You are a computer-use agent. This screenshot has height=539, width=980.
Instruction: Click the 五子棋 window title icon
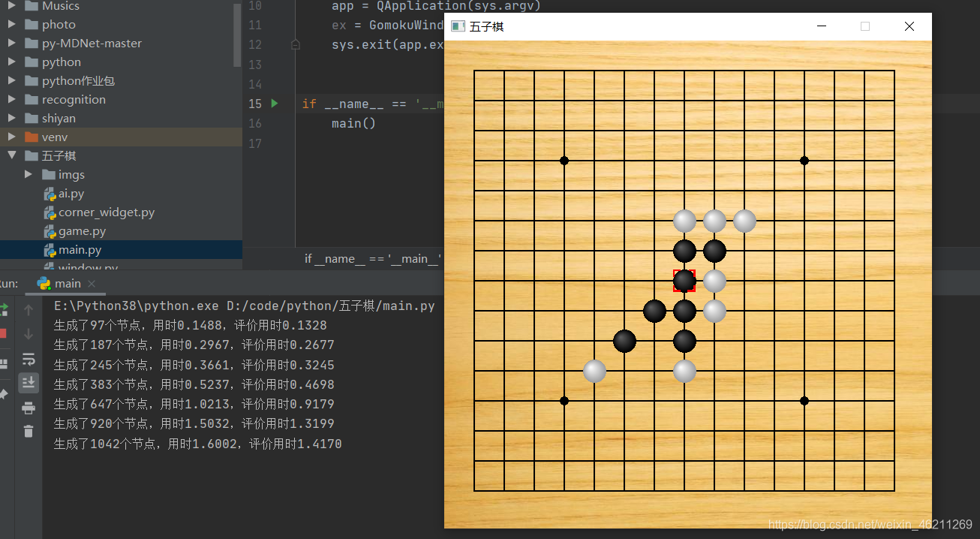point(458,26)
